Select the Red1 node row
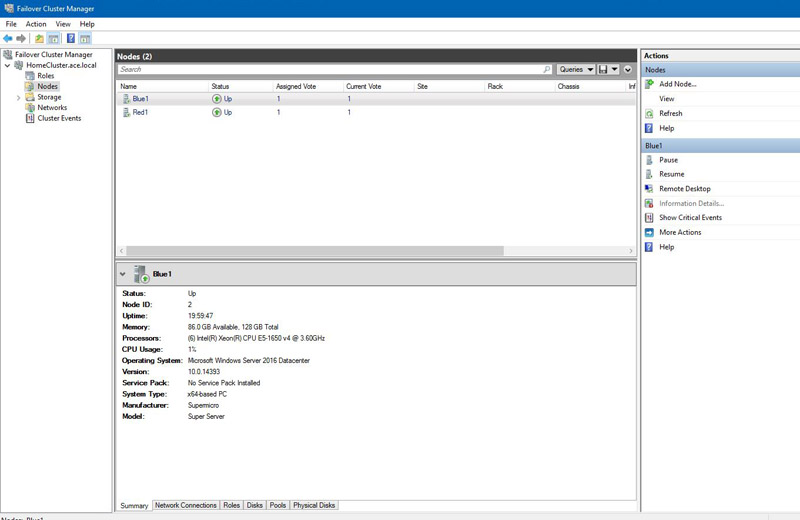The height and width of the screenshot is (520, 800). point(377,112)
